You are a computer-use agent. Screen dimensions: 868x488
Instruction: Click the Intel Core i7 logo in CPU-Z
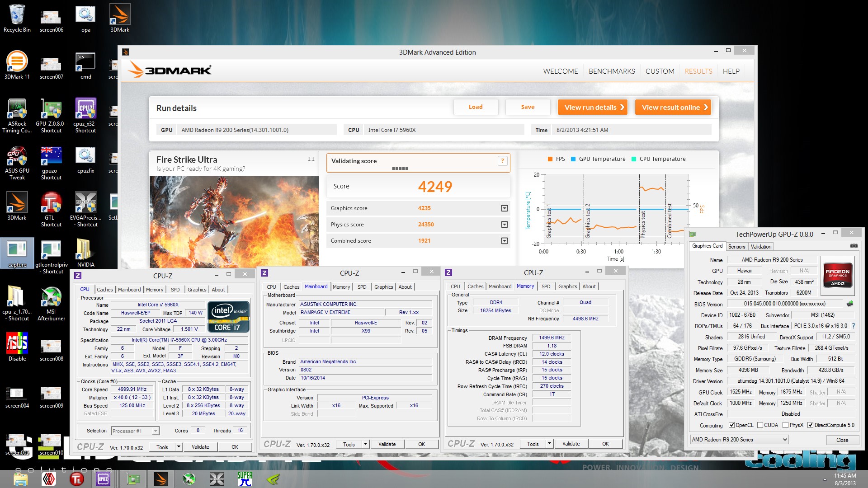pyautogui.click(x=229, y=317)
